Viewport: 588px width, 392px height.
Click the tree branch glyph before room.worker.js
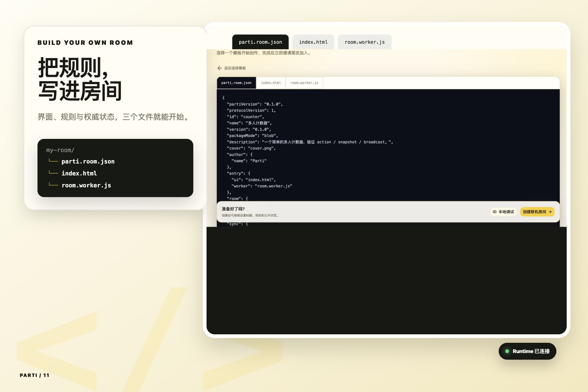pyautogui.click(x=53, y=185)
